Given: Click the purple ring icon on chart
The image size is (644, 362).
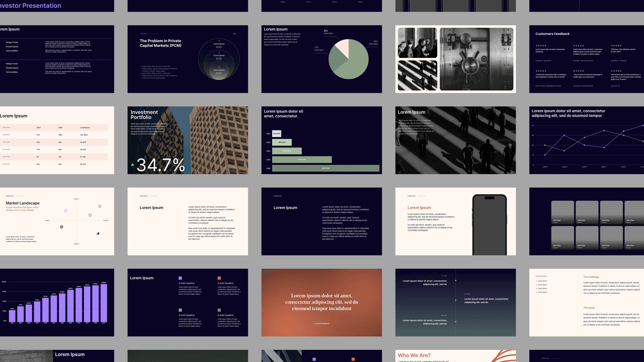Looking at the screenshot, I should (66, 211).
